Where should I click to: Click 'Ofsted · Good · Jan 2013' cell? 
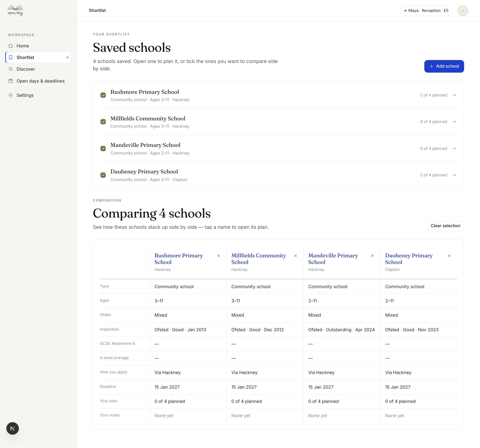(x=180, y=330)
